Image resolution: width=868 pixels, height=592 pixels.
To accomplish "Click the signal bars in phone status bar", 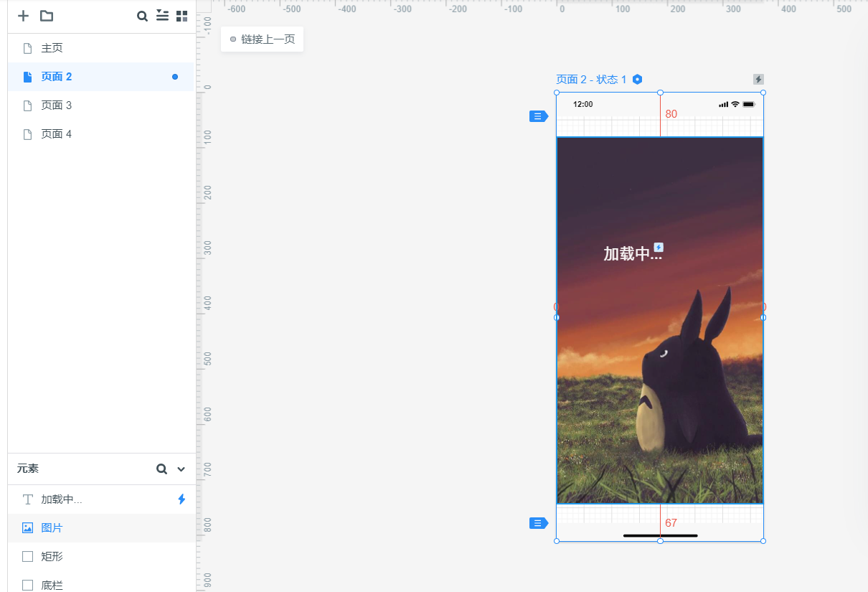I will 724,104.
